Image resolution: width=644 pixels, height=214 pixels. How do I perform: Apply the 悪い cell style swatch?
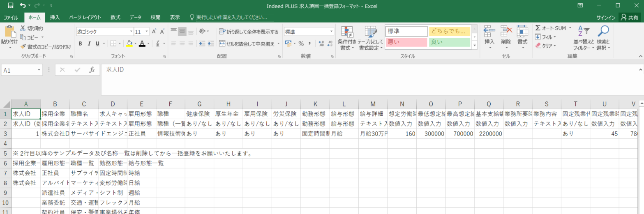pos(406,42)
